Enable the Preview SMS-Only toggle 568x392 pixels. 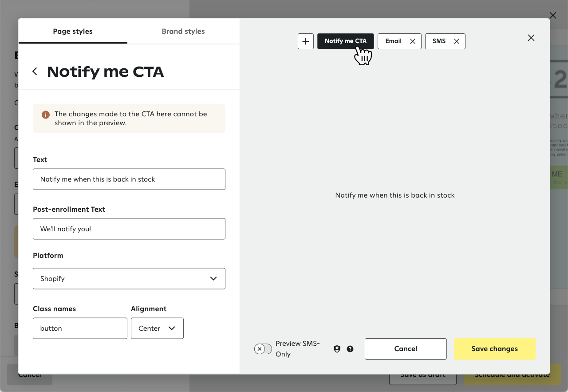pyautogui.click(x=263, y=349)
